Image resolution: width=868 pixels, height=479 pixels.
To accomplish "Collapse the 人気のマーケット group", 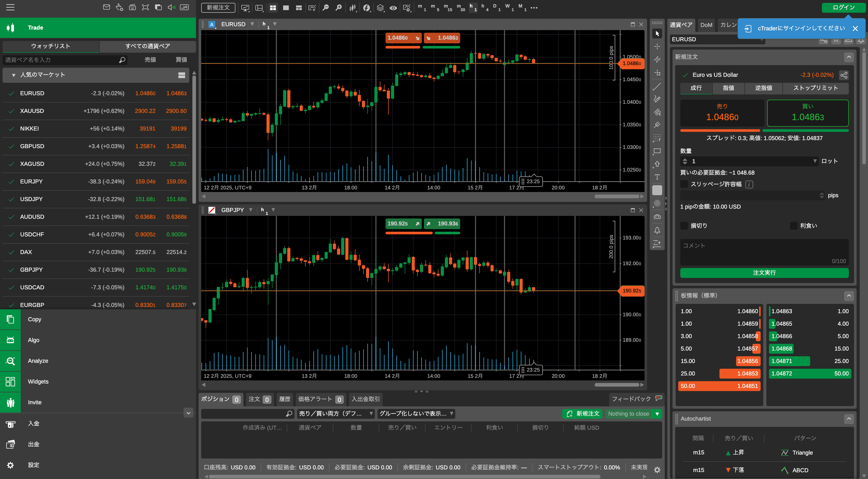I will [x=14, y=75].
